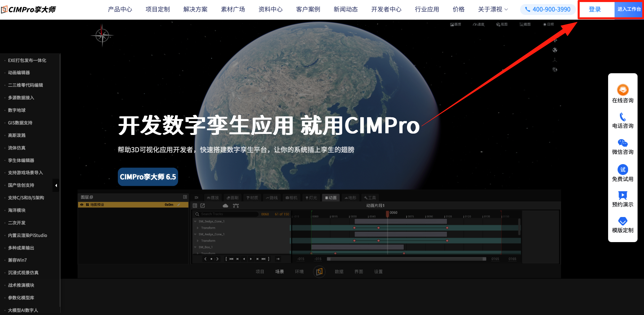Click the 截图 screenshot tool
The image size is (644, 315).
point(525,24)
